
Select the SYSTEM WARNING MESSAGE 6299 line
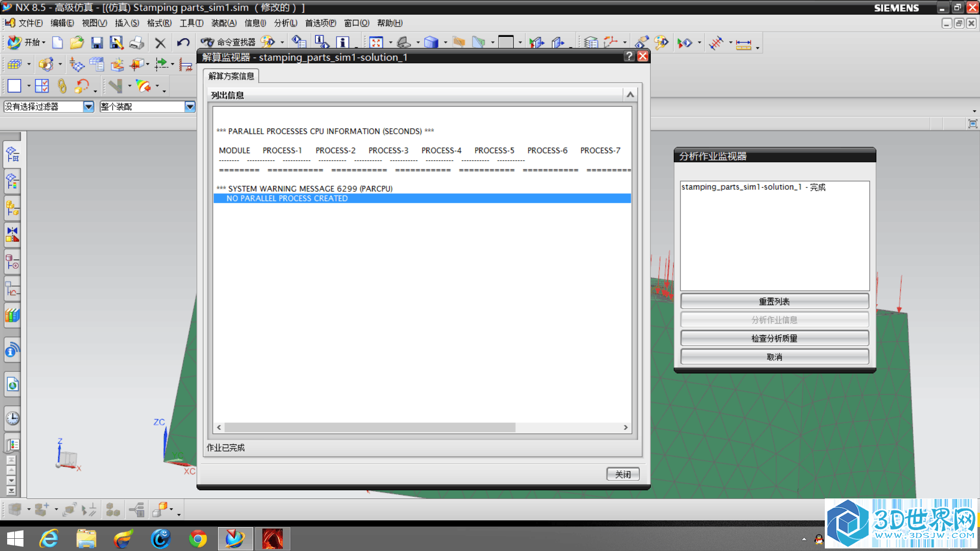[x=305, y=189]
